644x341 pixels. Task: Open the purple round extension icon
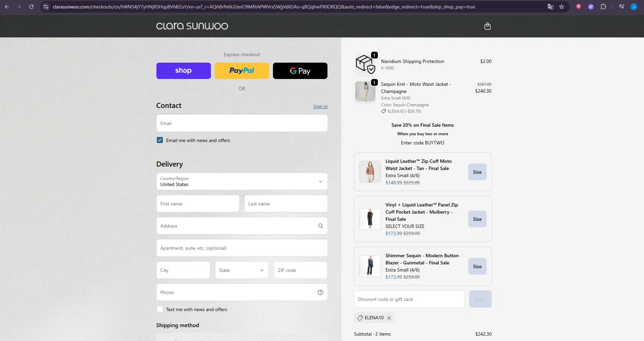[x=591, y=7]
